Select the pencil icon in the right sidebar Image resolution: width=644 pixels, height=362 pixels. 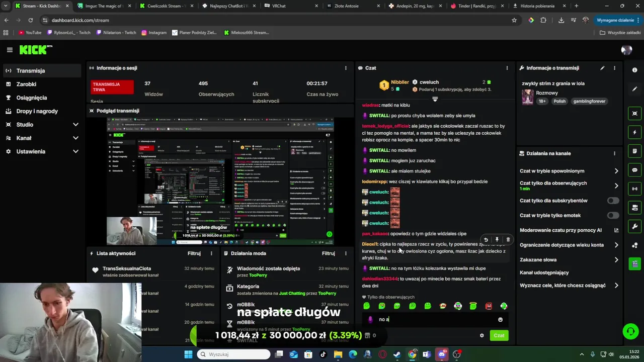[x=634, y=89]
